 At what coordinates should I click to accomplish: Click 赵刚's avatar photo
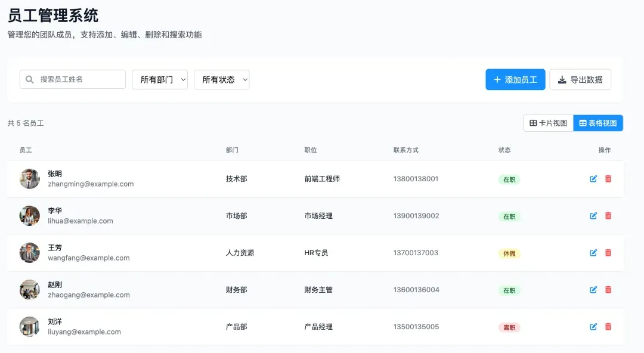pos(30,290)
